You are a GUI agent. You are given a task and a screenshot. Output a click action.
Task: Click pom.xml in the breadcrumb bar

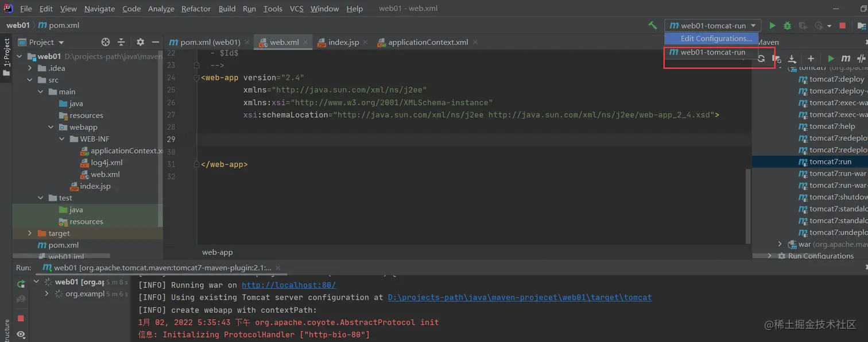pyautogui.click(x=59, y=25)
